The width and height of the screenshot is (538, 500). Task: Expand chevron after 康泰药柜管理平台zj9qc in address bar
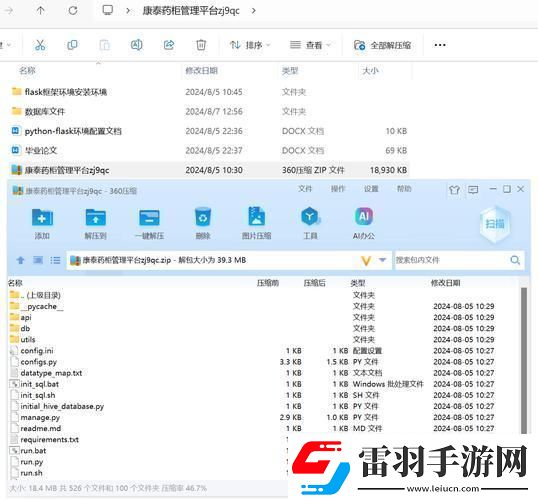(x=254, y=11)
